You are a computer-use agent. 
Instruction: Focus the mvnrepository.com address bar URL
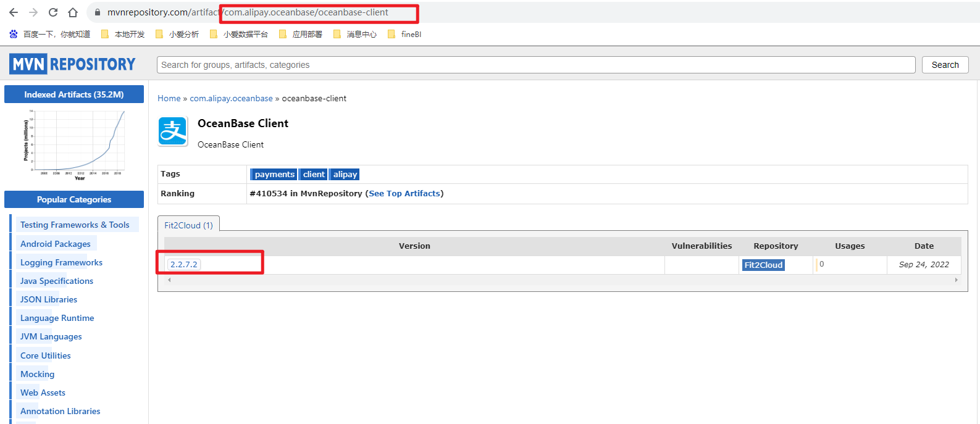coord(247,12)
